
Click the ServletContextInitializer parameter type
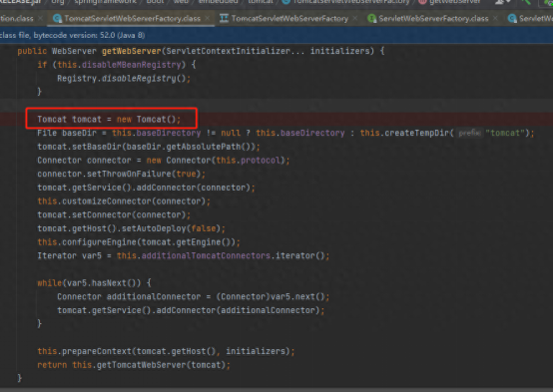(229, 51)
